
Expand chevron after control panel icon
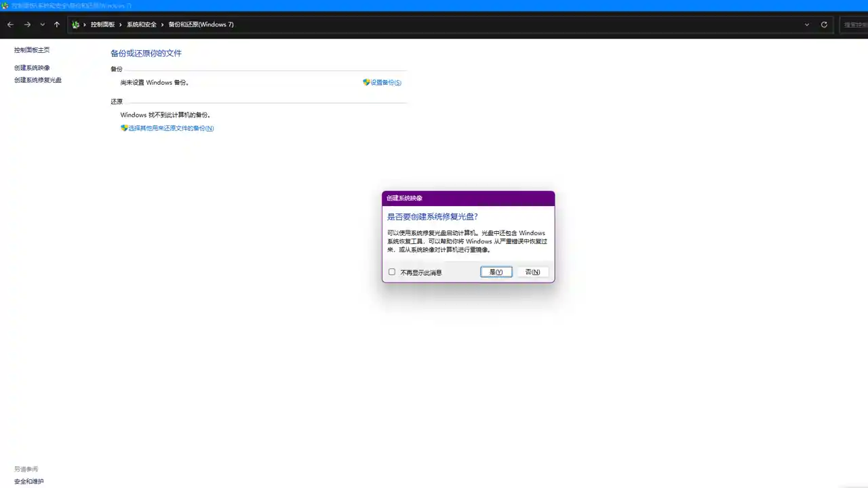[85, 24]
